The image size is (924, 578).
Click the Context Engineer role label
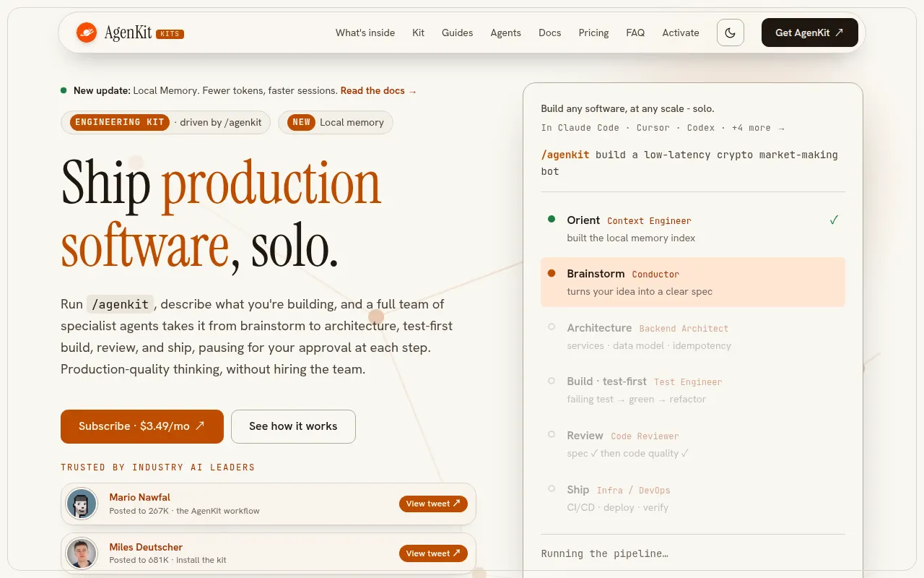click(649, 221)
